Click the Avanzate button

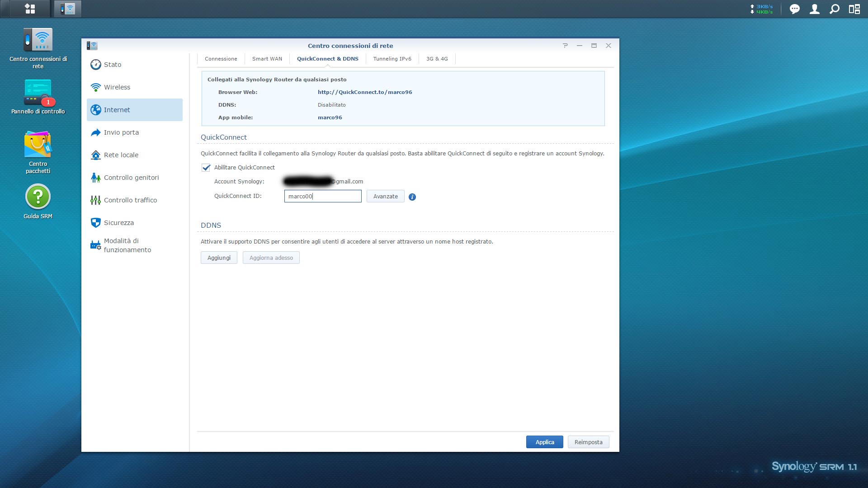385,197
